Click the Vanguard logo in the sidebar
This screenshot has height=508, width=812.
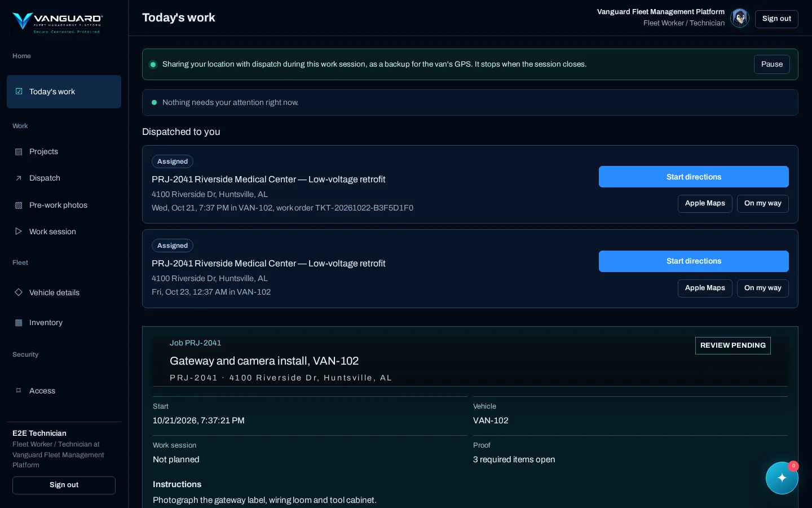(x=57, y=23)
